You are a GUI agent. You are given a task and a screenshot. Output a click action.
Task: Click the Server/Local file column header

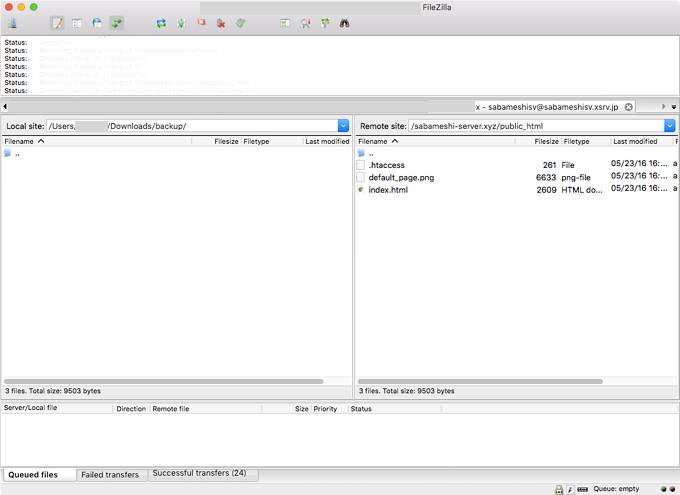(x=57, y=408)
